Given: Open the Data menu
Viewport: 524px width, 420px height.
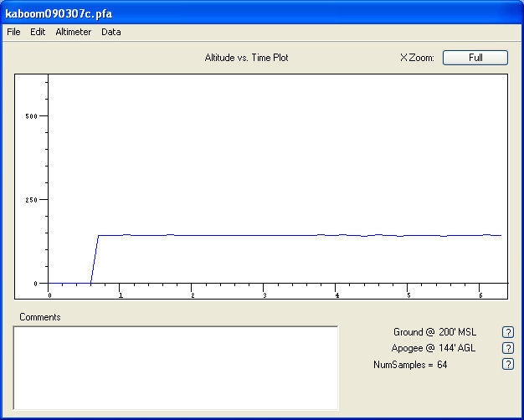Looking at the screenshot, I should [111, 32].
